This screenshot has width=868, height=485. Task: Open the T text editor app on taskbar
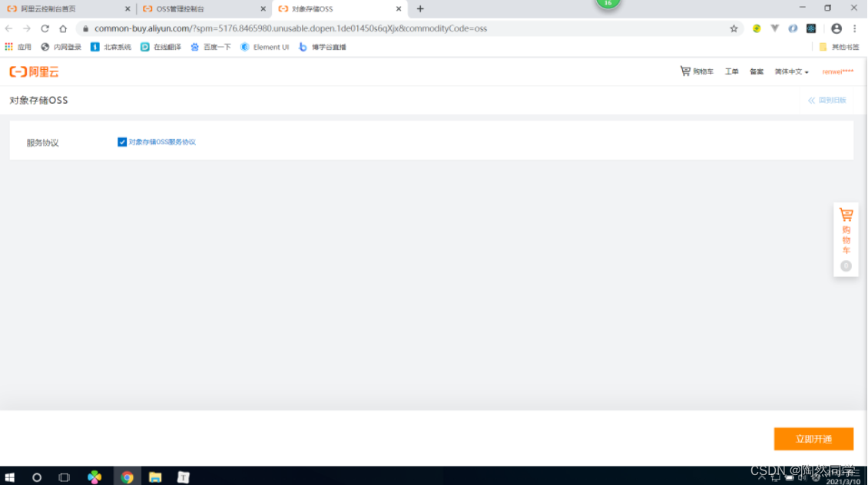(184, 477)
